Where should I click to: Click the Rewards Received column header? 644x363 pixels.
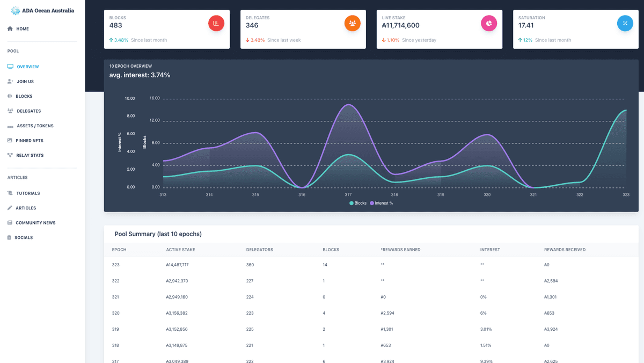(565, 250)
